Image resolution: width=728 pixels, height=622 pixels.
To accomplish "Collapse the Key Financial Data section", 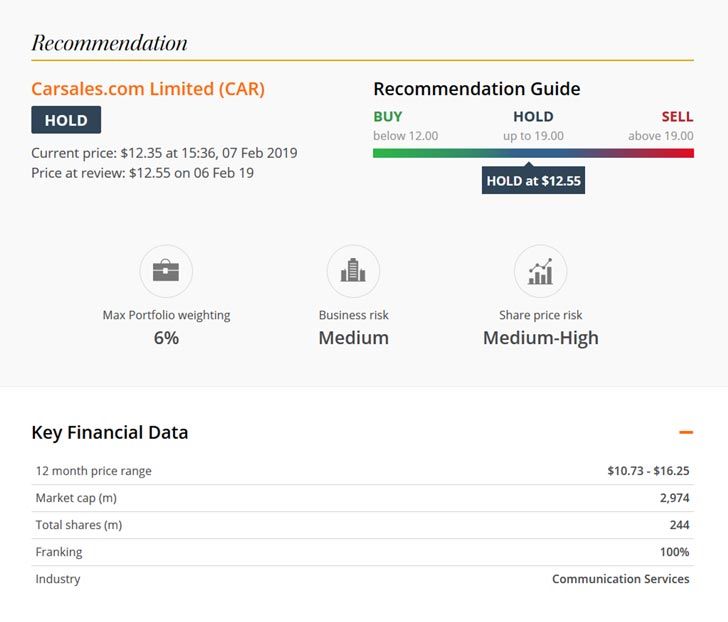I will (686, 433).
